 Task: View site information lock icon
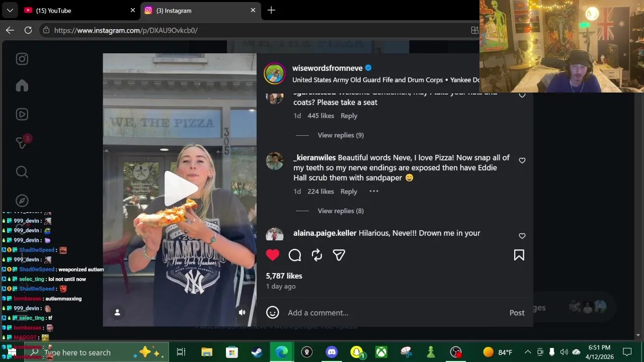tap(46, 30)
